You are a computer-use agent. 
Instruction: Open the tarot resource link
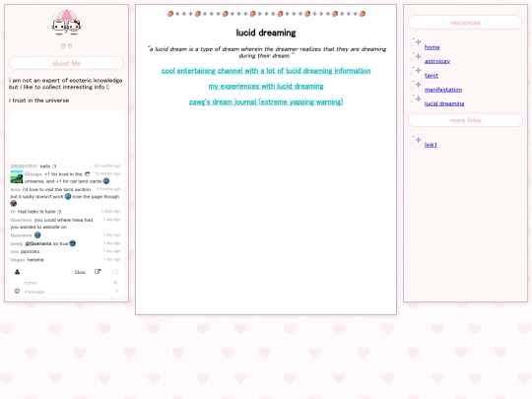tap(432, 75)
